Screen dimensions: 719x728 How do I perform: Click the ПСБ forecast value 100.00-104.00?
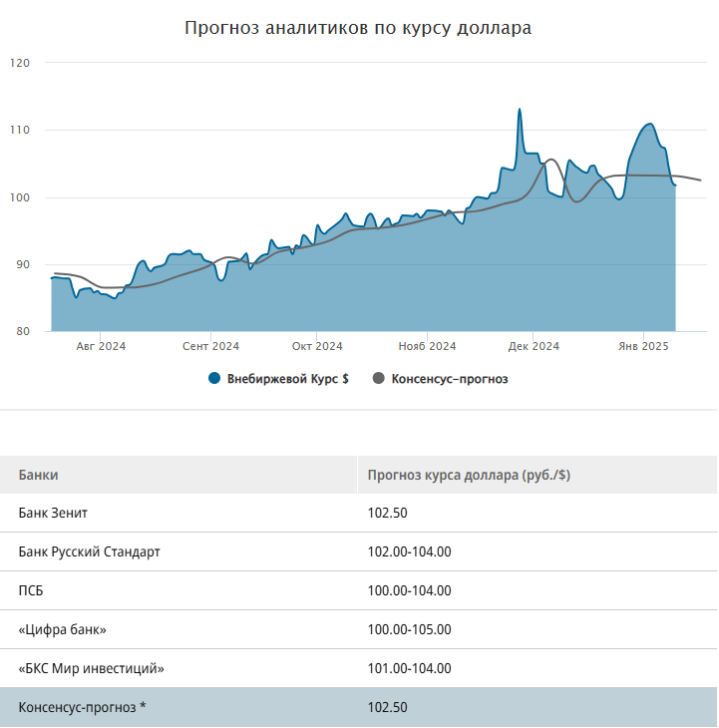click(x=410, y=591)
